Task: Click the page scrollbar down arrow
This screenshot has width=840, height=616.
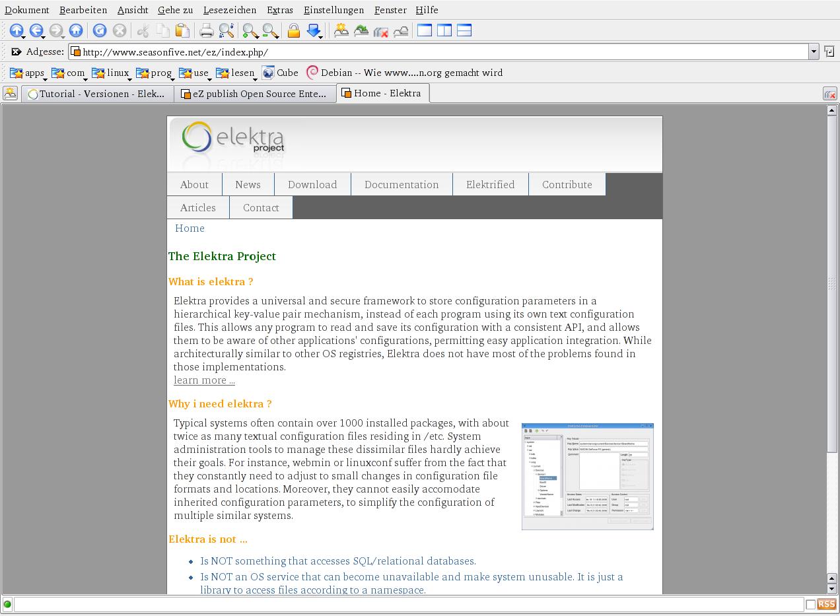Action: click(831, 589)
